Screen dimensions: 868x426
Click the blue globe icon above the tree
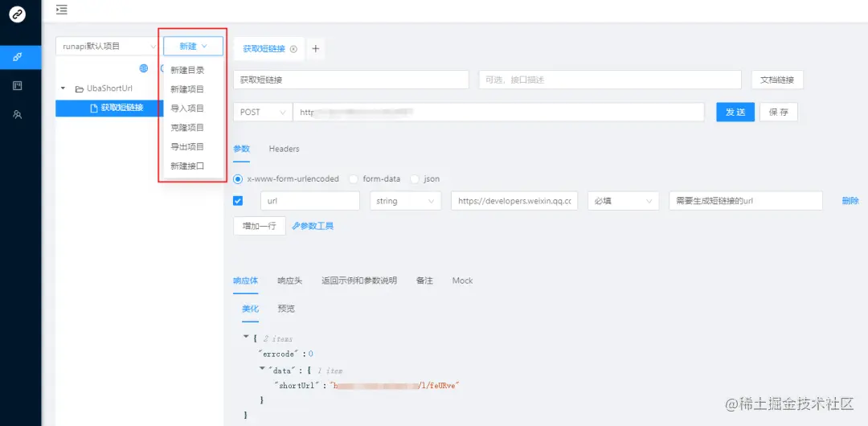click(x=144, y=68)
